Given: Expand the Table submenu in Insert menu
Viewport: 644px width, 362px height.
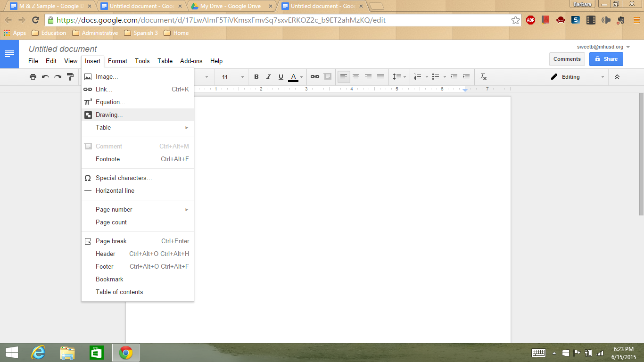Looking at the screenshot, I should coord(138,127).
